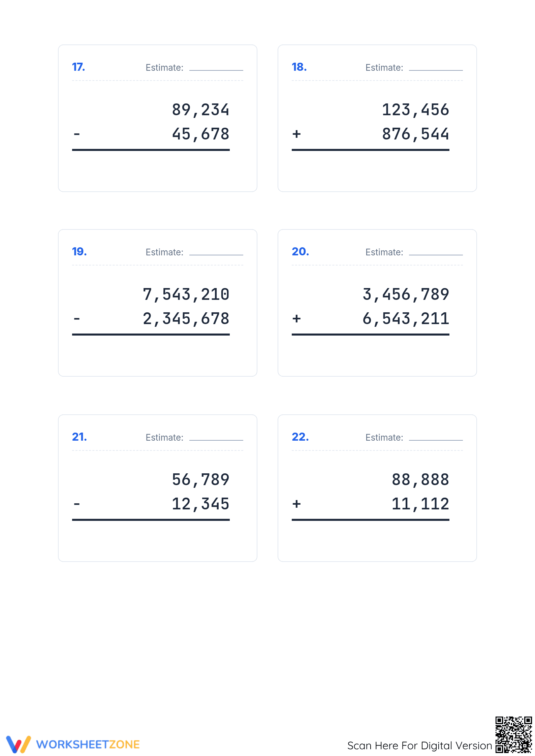Viewport: 535px width, 756px height.
Task: Click the number 7,543,210 in problem 19
Action: (x=186, y=294)
